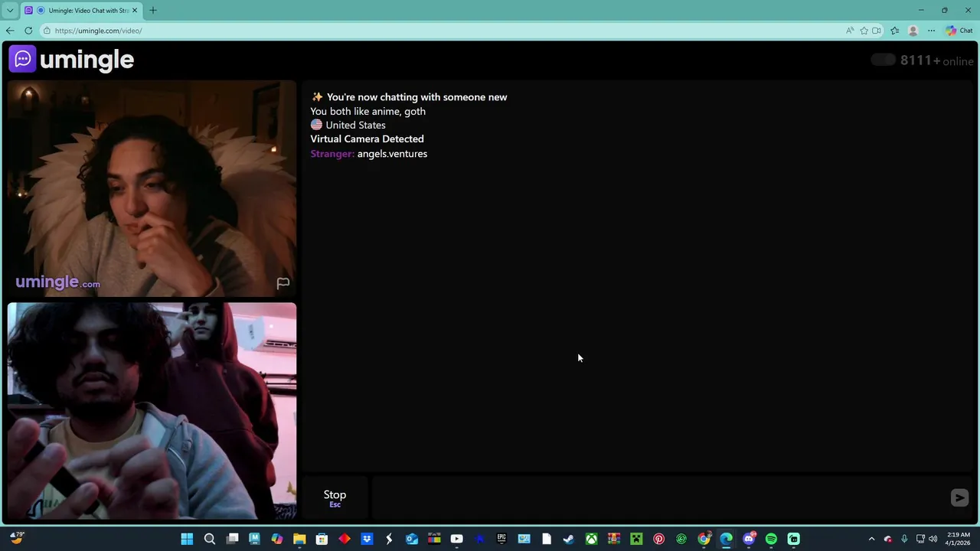
Task: Open the browser profile menu
Action: pos(913,31)
